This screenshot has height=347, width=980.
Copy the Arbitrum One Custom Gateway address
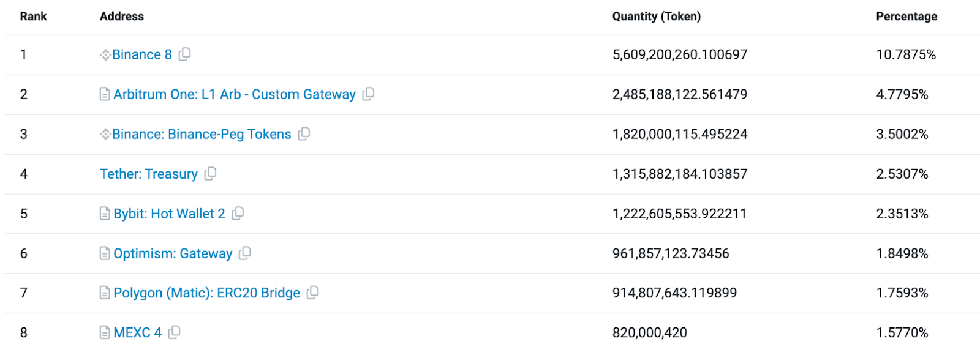coord(368,94)
